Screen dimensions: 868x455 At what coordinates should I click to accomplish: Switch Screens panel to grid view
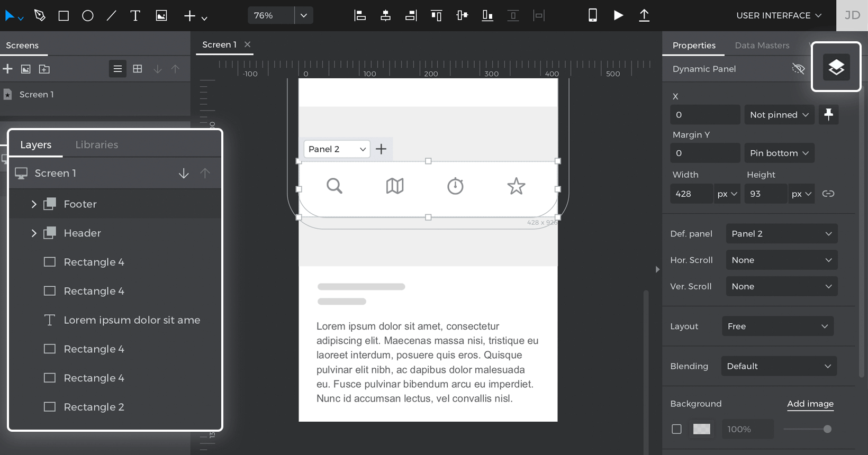coord(138,69)
